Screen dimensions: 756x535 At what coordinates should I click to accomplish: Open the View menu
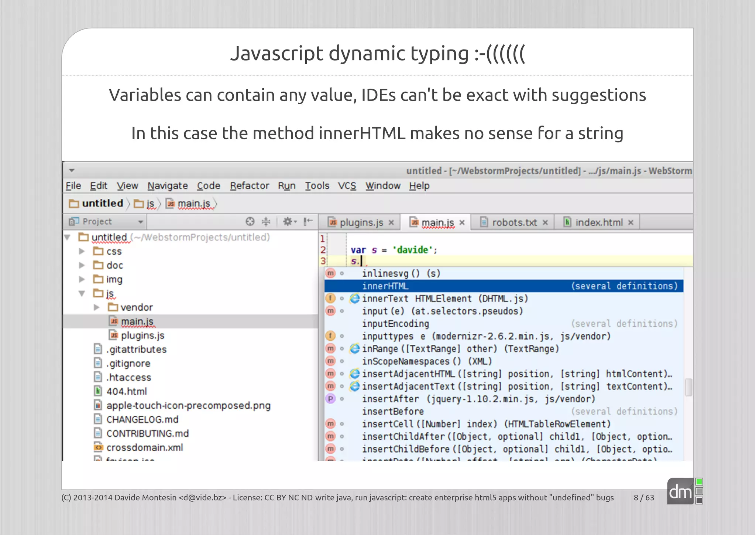[x=127, y=186]
